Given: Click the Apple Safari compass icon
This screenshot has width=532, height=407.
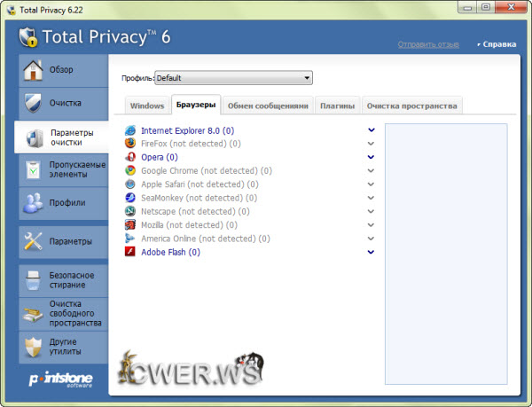Looking at the screenshot, I should (x=130, y=184).
